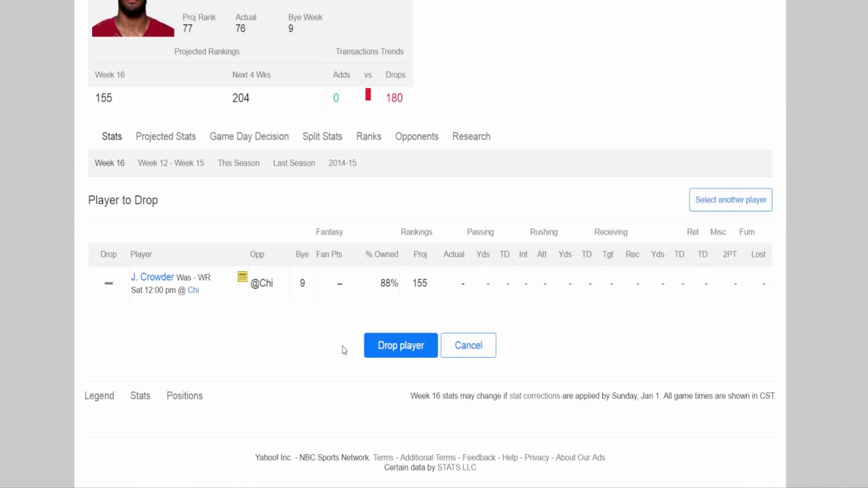Screen dimensions: 868x488
Task: Show This Season stats
Action: [239, 163]
